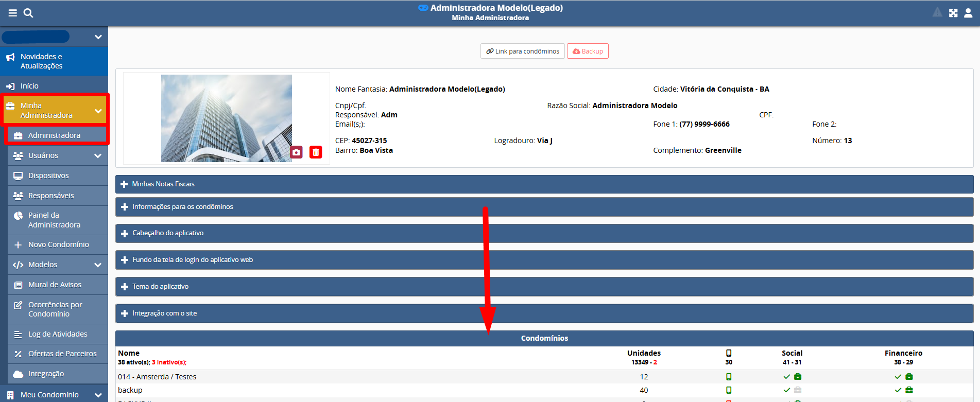Open search with the magnifier icon
980x402 pixels.
coord(28,13)
